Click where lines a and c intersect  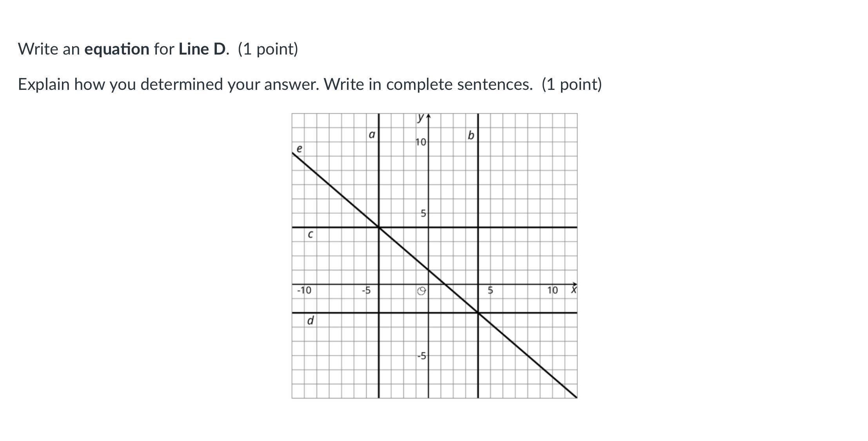pyautogui.click(x=379, y=227)
